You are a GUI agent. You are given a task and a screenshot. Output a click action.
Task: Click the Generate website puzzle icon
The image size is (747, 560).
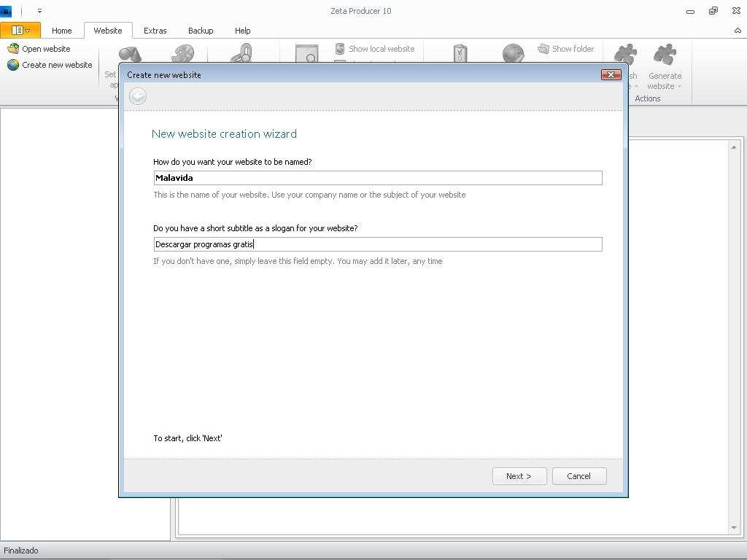click(665, 55)
